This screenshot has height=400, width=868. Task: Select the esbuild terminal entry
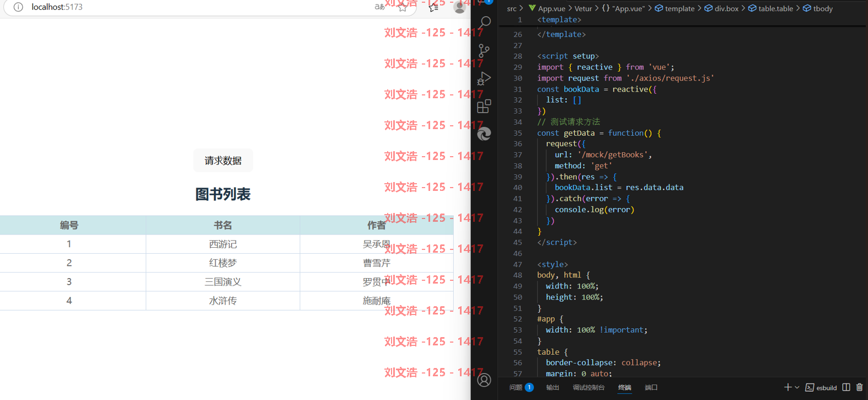pos(821,387)
